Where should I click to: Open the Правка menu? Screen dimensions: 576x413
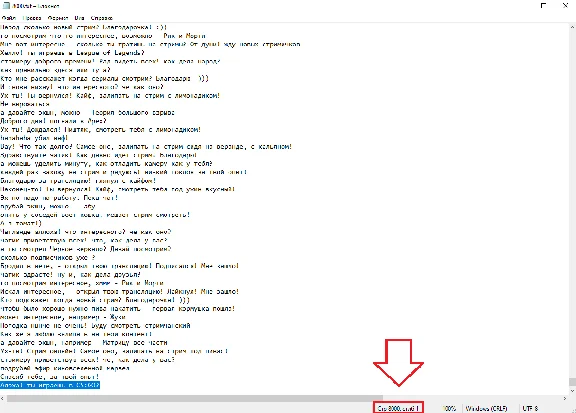pos(32,18)
